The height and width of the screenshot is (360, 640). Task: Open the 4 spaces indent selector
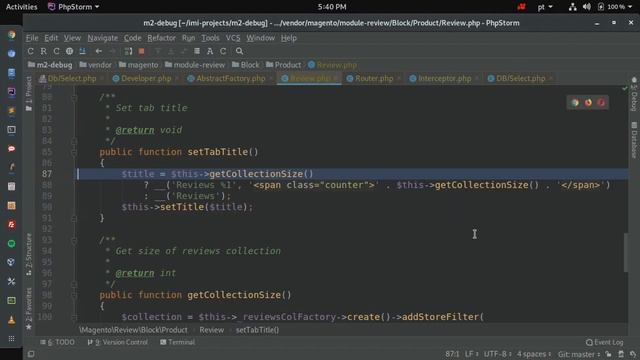534,354
